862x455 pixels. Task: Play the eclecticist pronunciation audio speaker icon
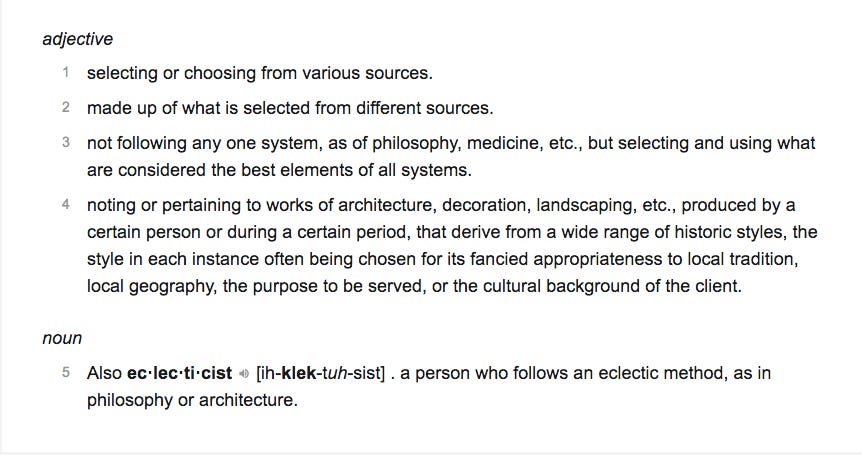coord(244,374)
